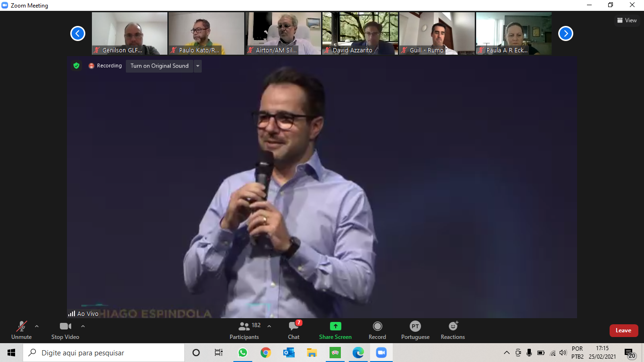Open WhatsApp from the taskbar
Image resolution: width=644 pixels, height=362 pixels.
[x=243, y=353]
